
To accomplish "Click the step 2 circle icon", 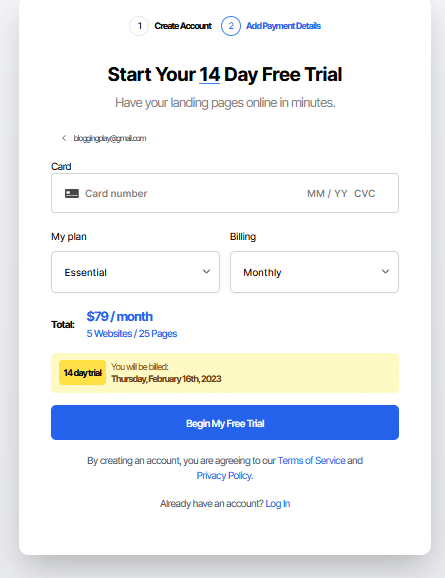I will pos(231,26).
